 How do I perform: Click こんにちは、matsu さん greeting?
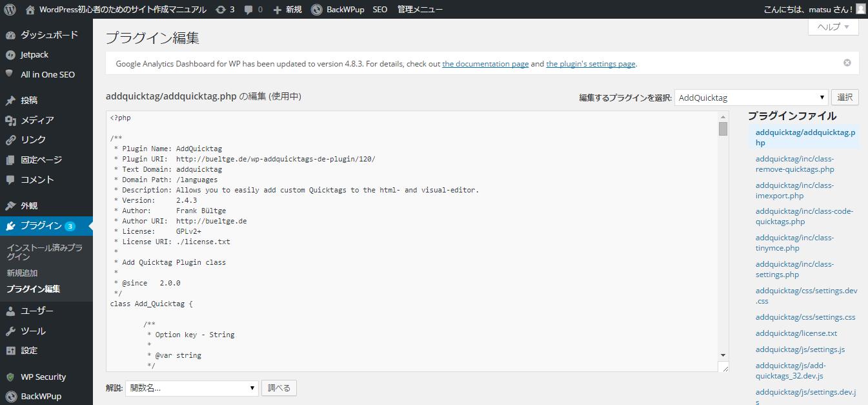pyautogui.click(x=808, y=10)
